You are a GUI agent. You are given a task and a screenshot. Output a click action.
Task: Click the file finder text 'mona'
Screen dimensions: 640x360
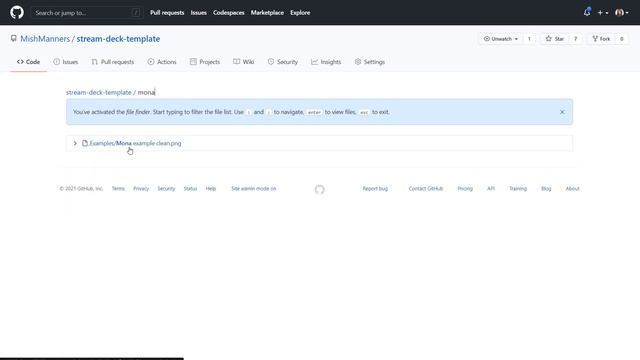click(x=146, y=93)
